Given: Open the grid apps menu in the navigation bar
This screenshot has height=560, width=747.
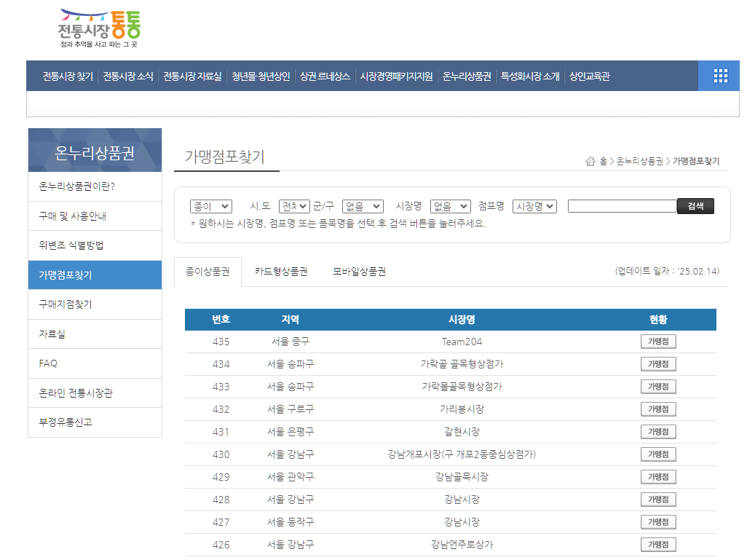Looking at the screenshot, I should pyautogui.click(x=719, y=75).
